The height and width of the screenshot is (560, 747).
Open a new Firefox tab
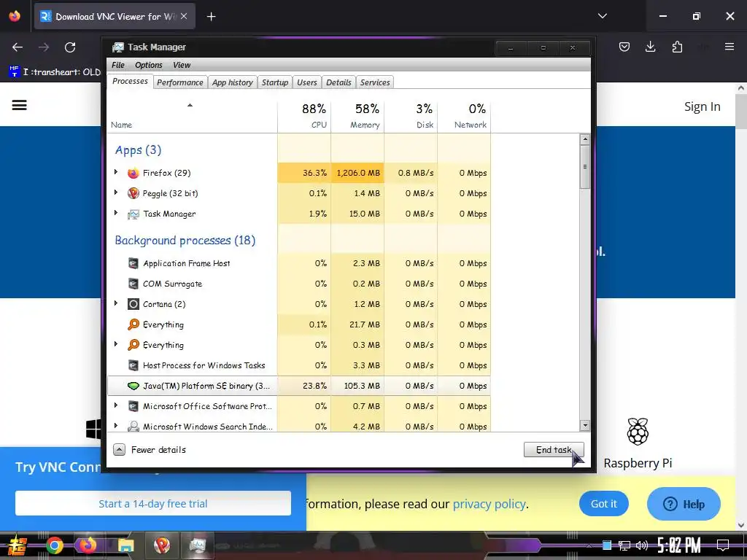[x=211, y=17]
